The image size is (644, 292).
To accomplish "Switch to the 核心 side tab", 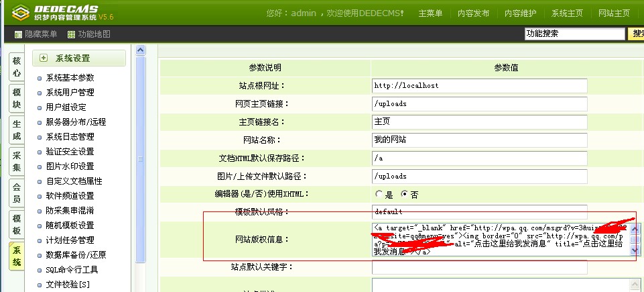I will (x=17, y=67).
